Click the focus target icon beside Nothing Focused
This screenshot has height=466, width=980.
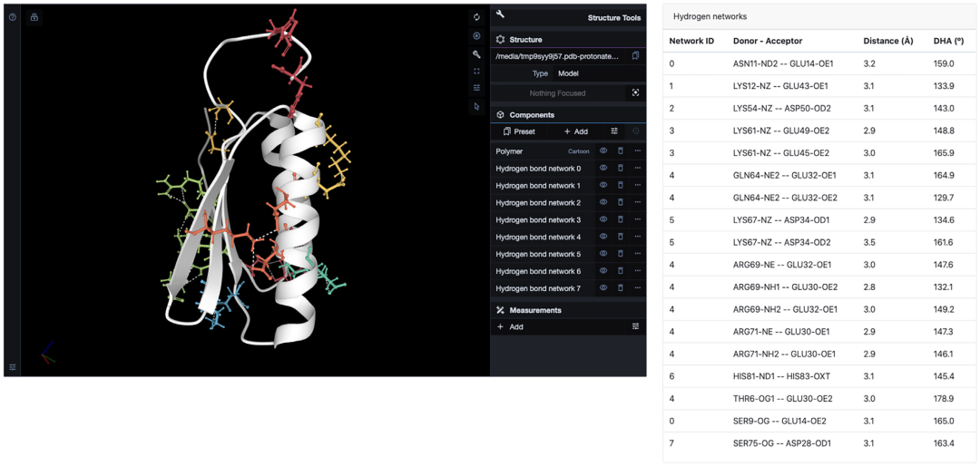(635, 93)
